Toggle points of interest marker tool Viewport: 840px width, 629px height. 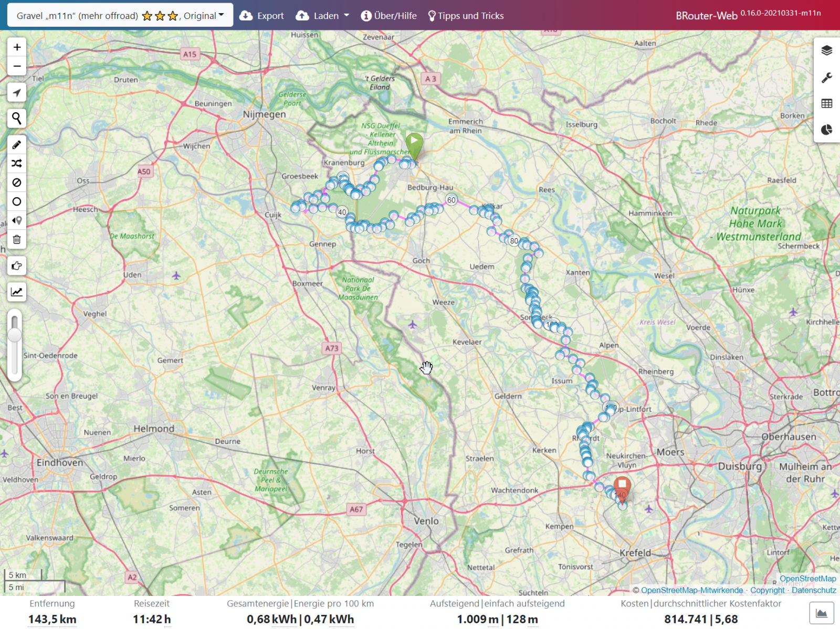[17, 220]
